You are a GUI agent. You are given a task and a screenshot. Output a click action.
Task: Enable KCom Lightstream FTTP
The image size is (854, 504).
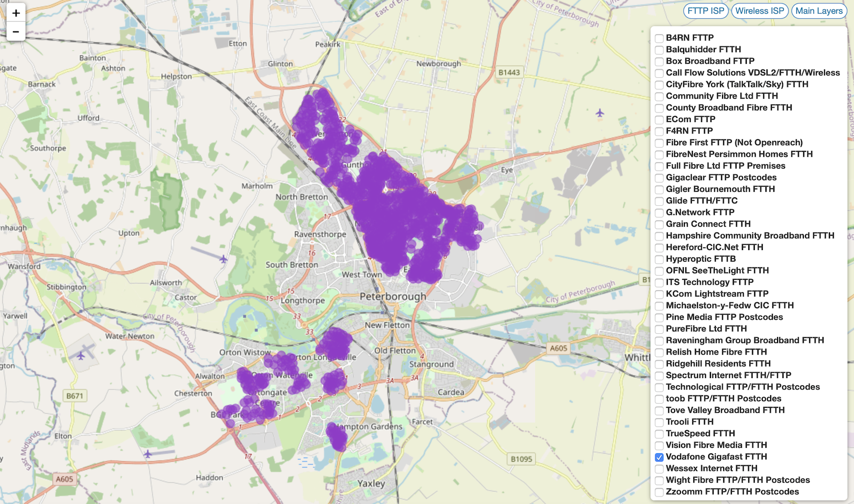[x=659, y=294]
